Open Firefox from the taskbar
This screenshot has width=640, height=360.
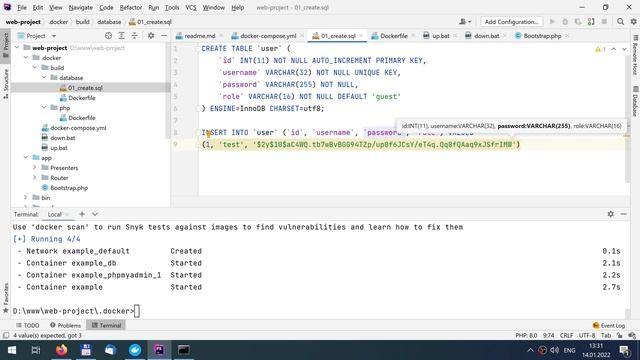pyautogui.click(x=62, y=350)
